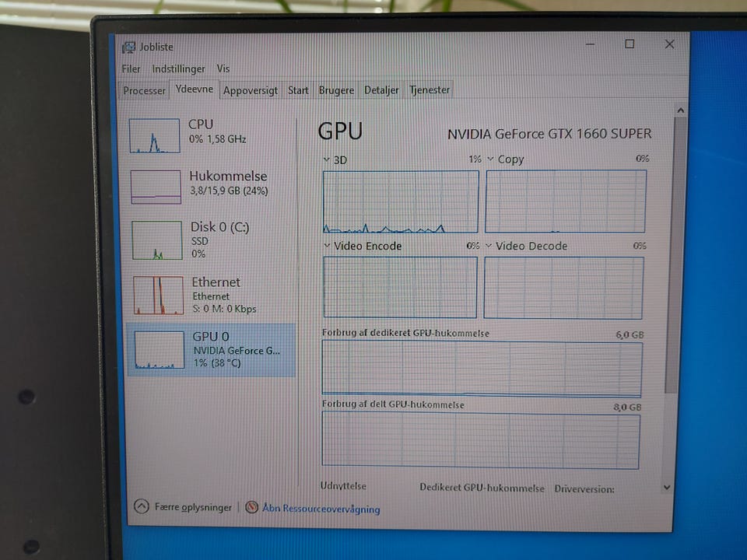Click the Driverversion label
The height and width of the screenshot is (560, 747).
pyautogui.click(x=584, y=489)
